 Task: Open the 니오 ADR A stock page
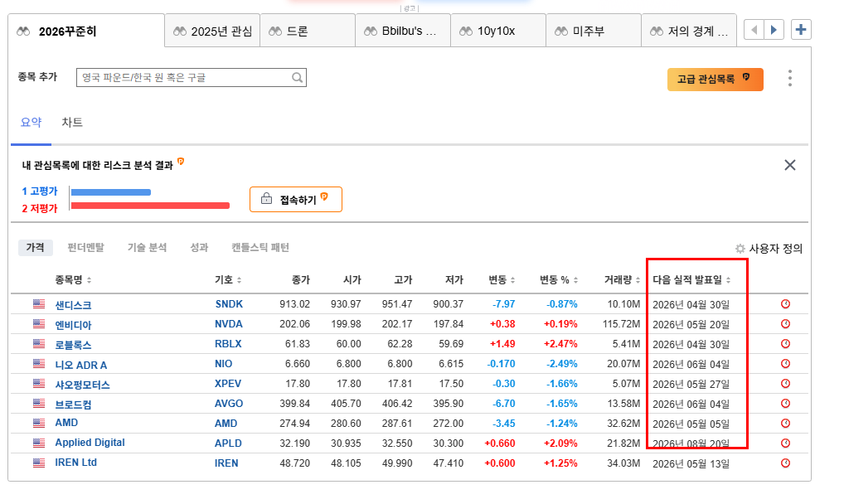[x=80, y=365]
